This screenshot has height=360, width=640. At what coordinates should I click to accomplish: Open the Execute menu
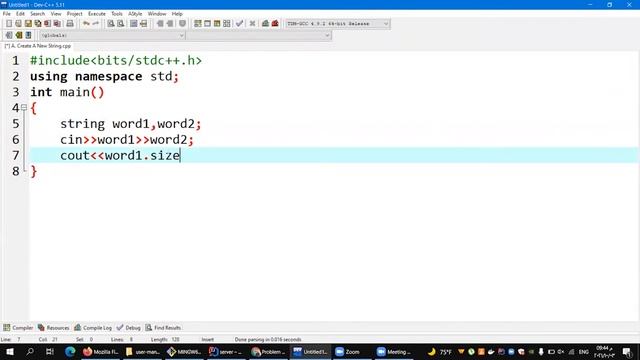click(x=97, y=14)
